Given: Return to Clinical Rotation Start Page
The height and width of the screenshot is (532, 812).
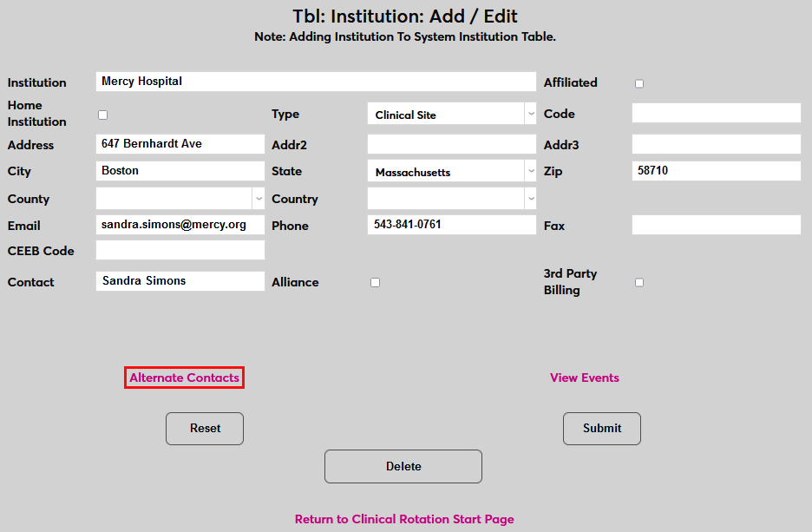Looking at the screenshot, I should 404,519.
